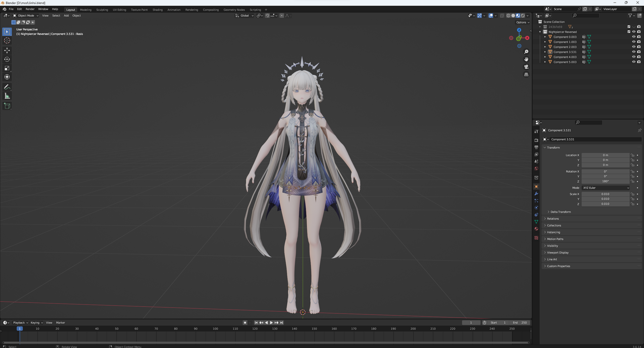Switch perspective/orthographic with grid gizmo
The width and height of the screenshot is (644, 348).
(x=526, y=75)
